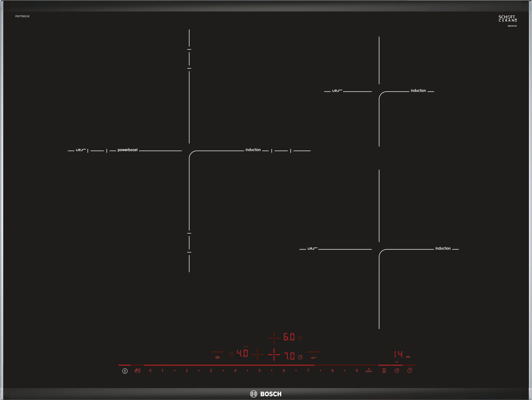
Task: Select the dim cross zone selector beside 4.0
Action: click(x=257, y=355)
